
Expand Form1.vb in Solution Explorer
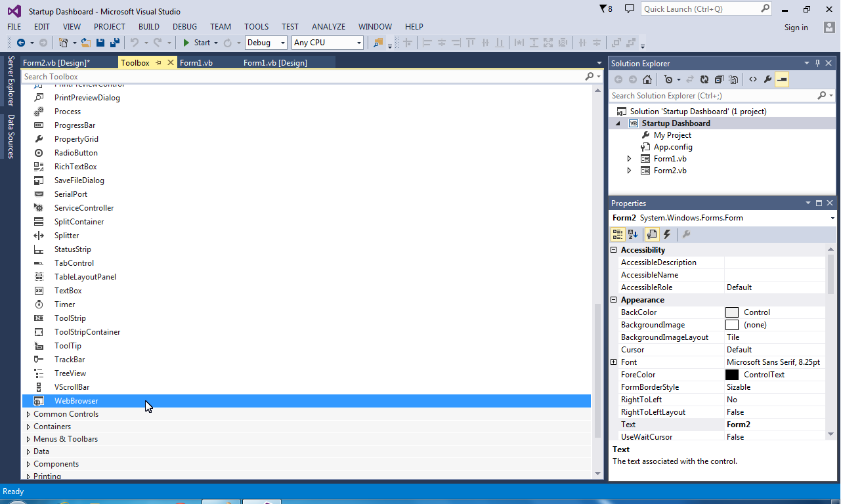pos(628,158)
